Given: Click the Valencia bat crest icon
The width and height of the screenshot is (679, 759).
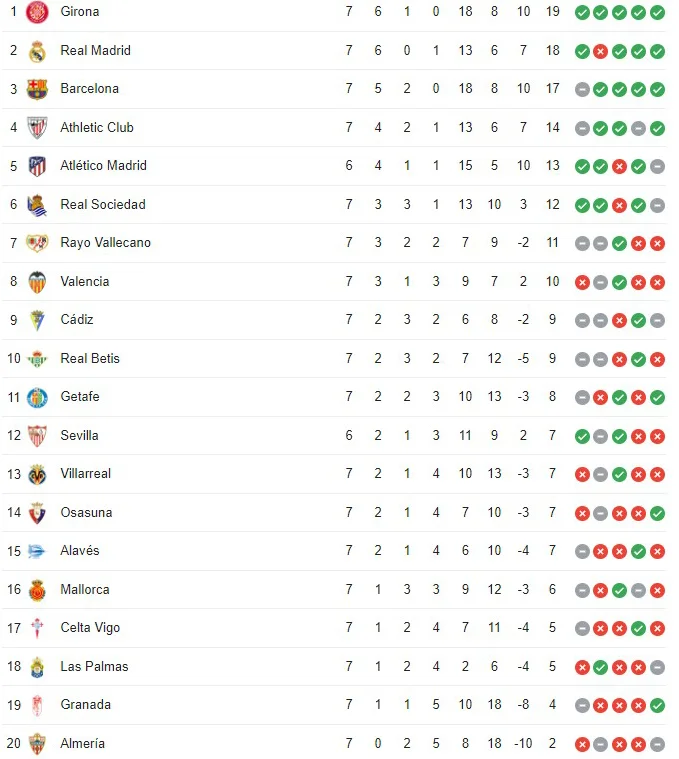Looking at the screenshot, I should click(x=37, y=282).
